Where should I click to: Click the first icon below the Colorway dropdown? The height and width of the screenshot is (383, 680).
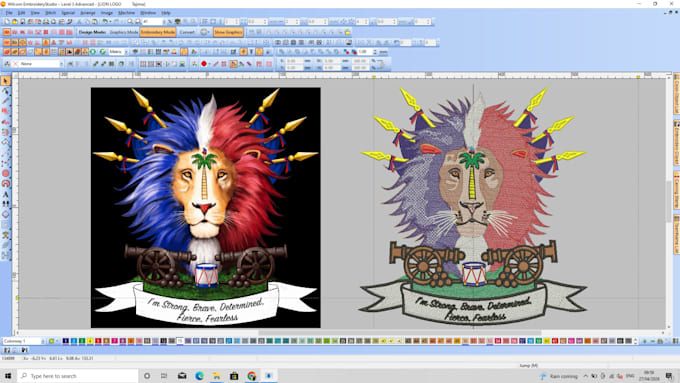tap(7, 350)
